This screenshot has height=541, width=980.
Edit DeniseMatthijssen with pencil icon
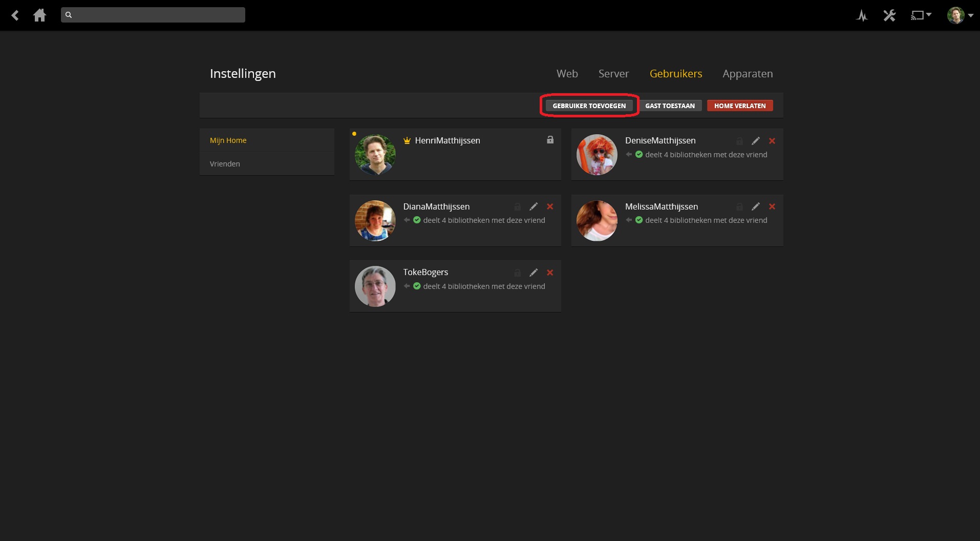pyautogui.click(x=755, y=141)
